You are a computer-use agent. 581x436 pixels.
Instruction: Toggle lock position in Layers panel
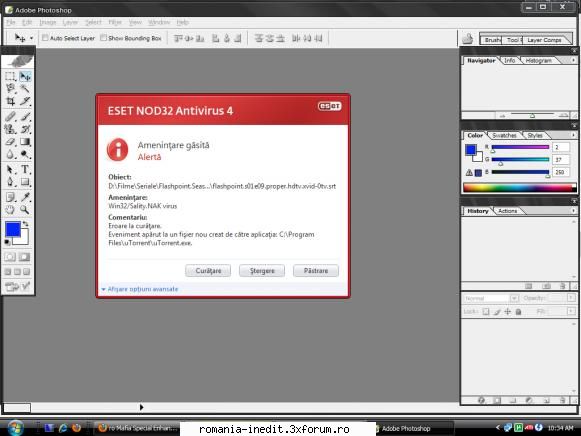(x=508, y=312)
